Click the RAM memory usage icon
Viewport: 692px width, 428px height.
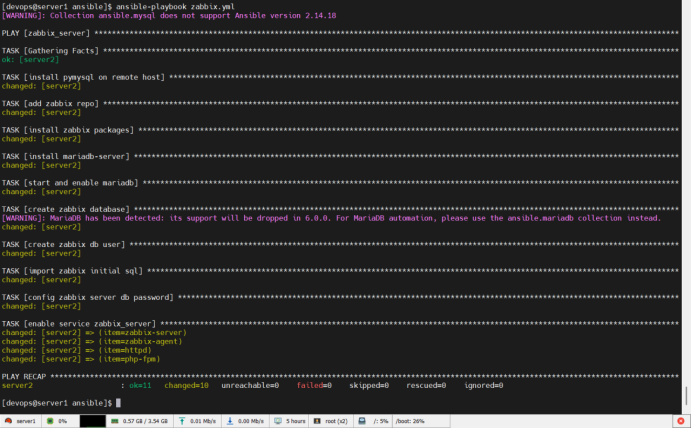[115, 421]
